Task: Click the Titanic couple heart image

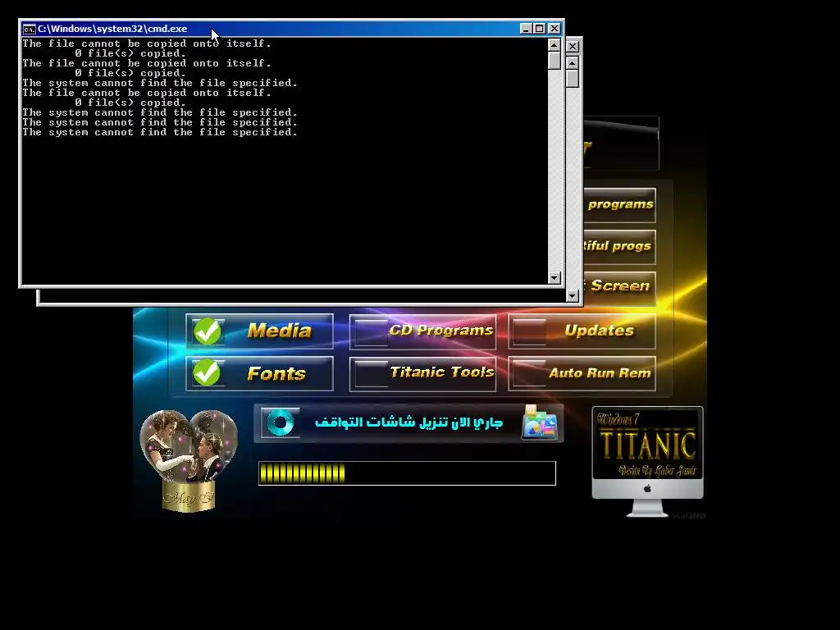Action: point(189,459)
